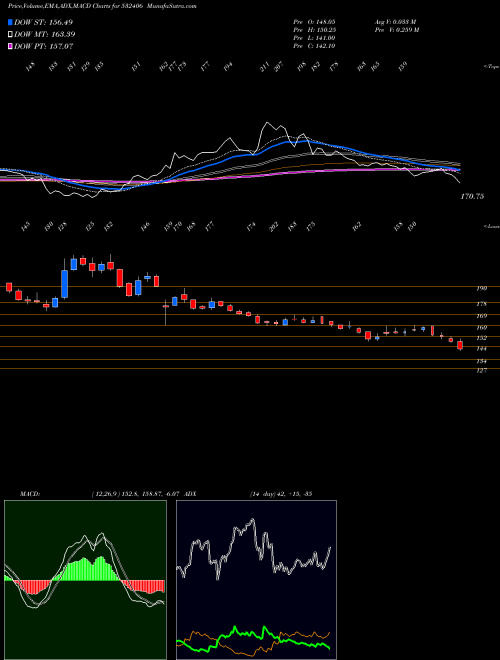Click the white DOW MT legend swatch
Viewport: 500px width, 660px height.
pyautogui.click(x=10, y=34)
